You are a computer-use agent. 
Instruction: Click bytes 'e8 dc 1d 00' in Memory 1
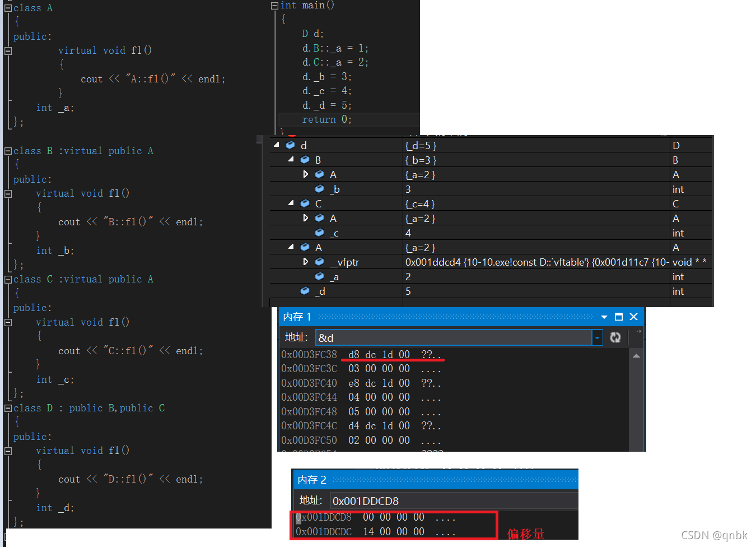[379, 383]
